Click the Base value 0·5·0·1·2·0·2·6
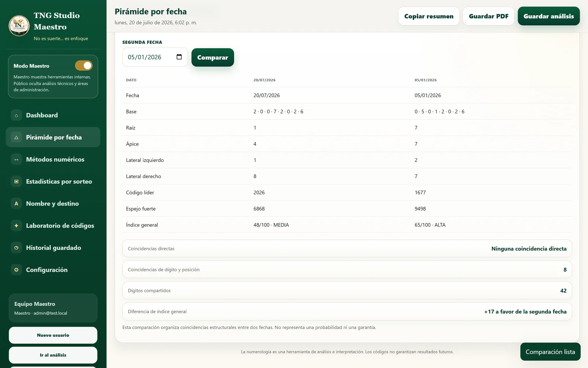 440,112
